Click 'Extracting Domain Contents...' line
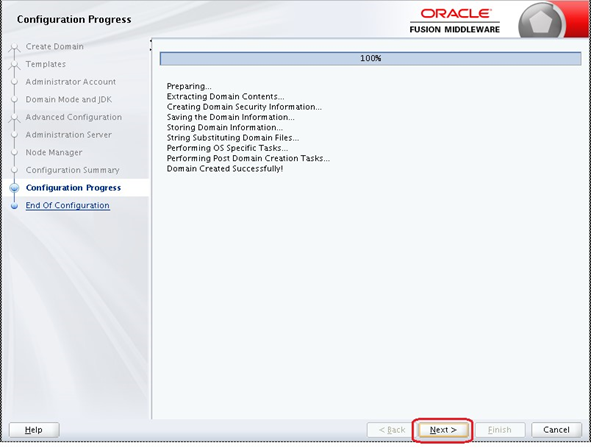Screen dimensions: 591x448 tap(225, 96)
